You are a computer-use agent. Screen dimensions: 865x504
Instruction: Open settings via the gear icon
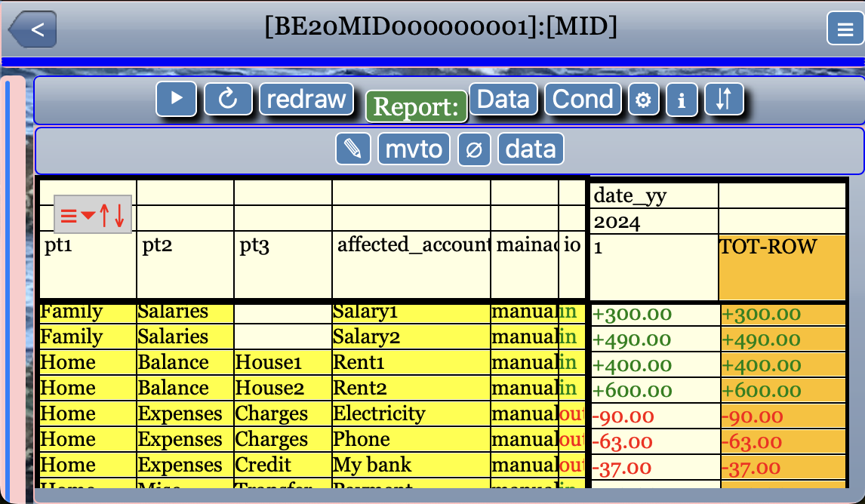pos(644,100)
